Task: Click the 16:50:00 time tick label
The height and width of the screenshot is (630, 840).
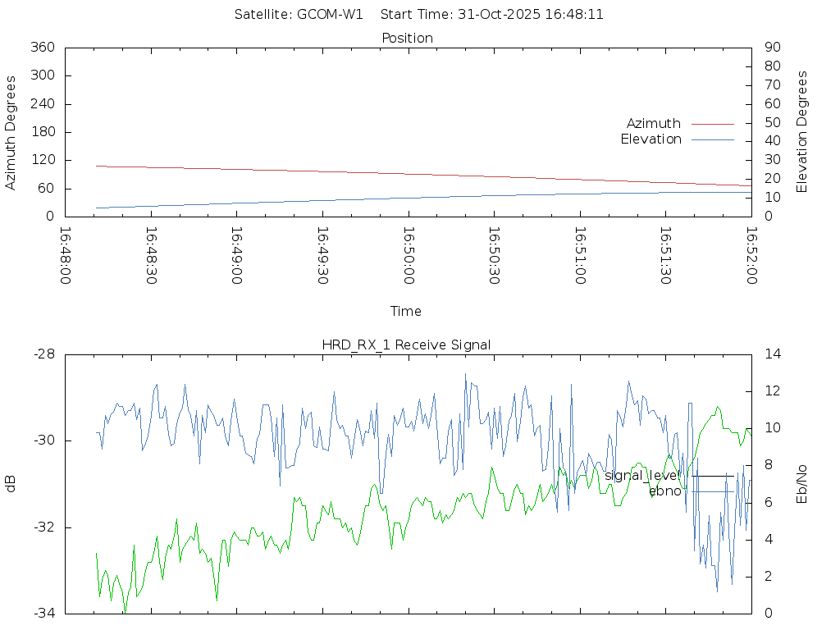Action: pyautogui.click(x=408, y=256)
